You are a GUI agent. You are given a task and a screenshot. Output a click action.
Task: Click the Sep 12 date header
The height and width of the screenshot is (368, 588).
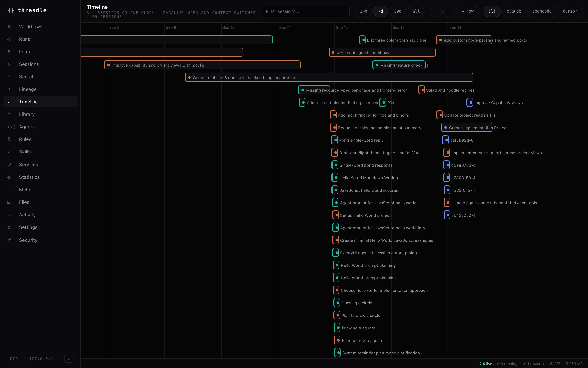pos(342,27)
